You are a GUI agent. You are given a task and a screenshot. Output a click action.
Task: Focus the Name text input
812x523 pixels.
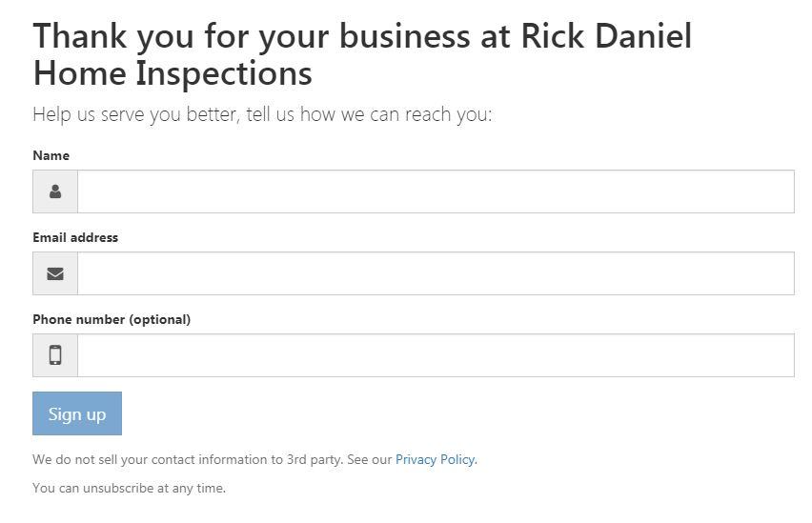[x=436, y=191]
